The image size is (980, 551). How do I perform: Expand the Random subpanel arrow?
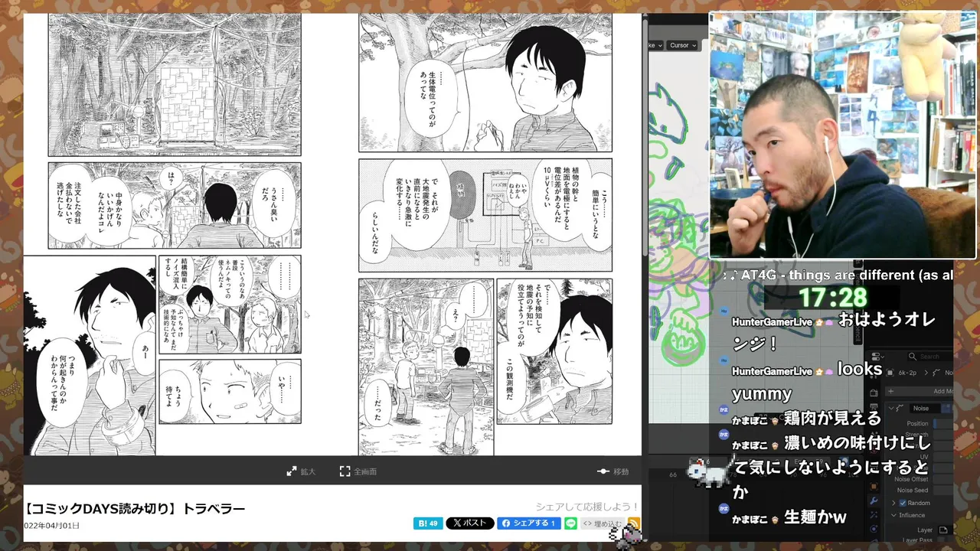[x=893, y=503]
